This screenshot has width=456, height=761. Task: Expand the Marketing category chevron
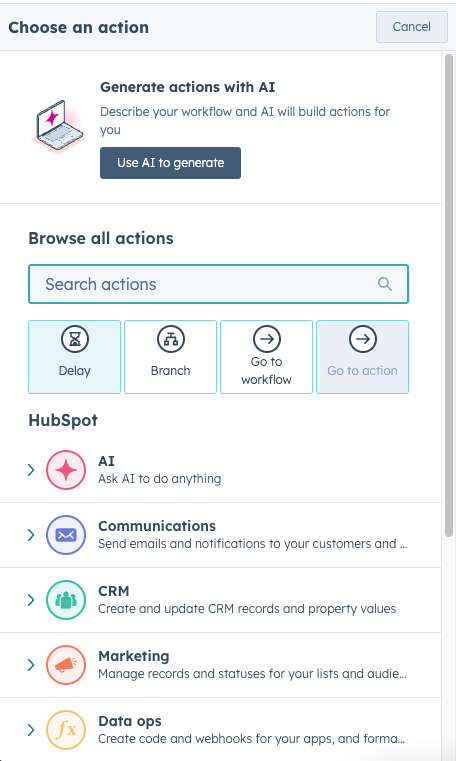31,665
